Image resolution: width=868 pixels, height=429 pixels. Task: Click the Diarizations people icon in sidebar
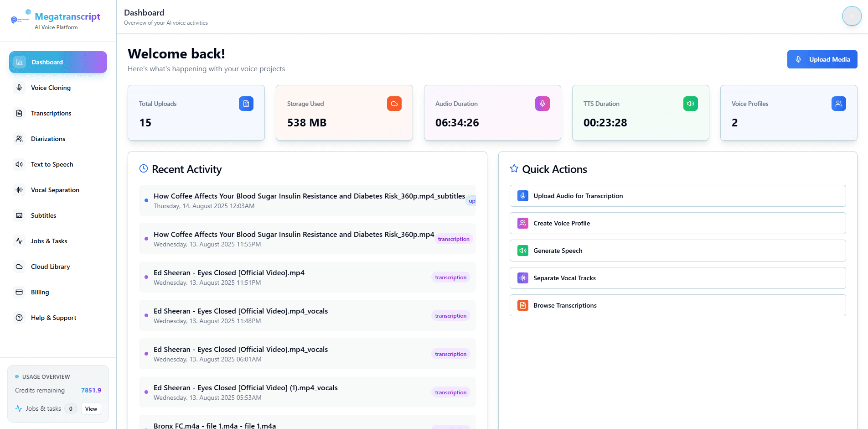pyautogui.click(x=19, y=139)
